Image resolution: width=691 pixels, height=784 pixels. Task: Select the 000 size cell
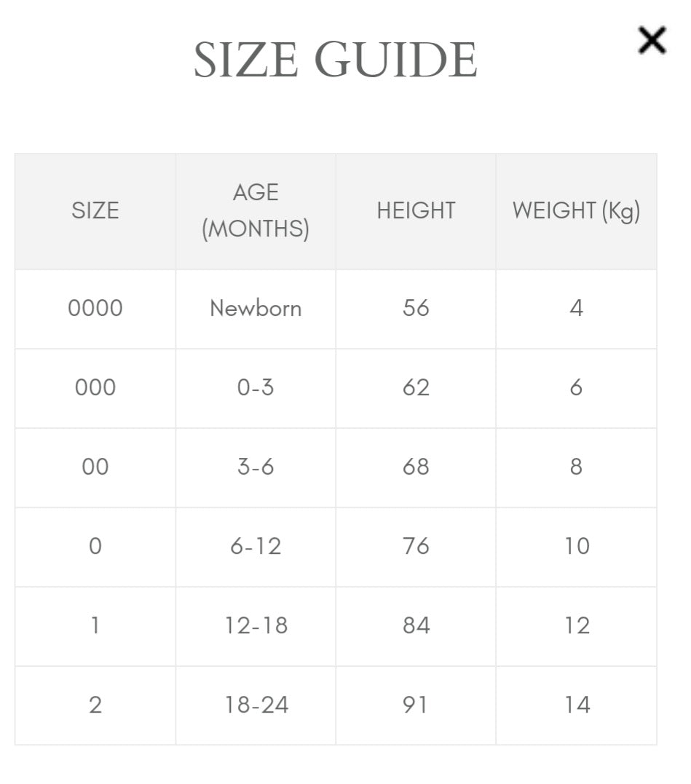(x=95, y=388)
